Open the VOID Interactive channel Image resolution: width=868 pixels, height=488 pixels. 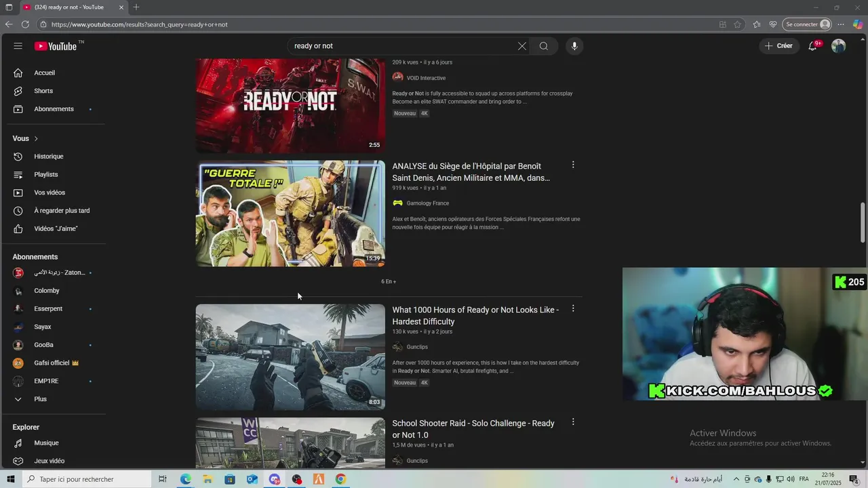426,78
